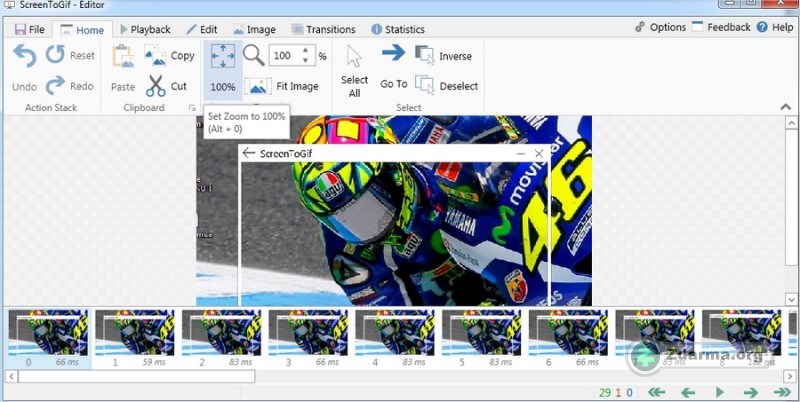Viewport: 800px width, 402px height.
Task: Click the Inverse selection icon
Action: [424, 55]
